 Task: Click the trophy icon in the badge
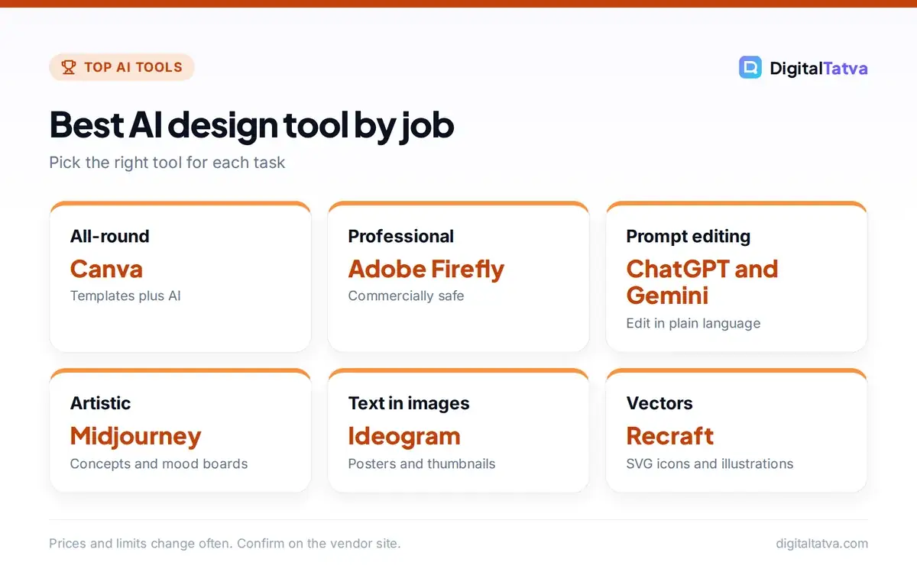(x=69, y=67)
